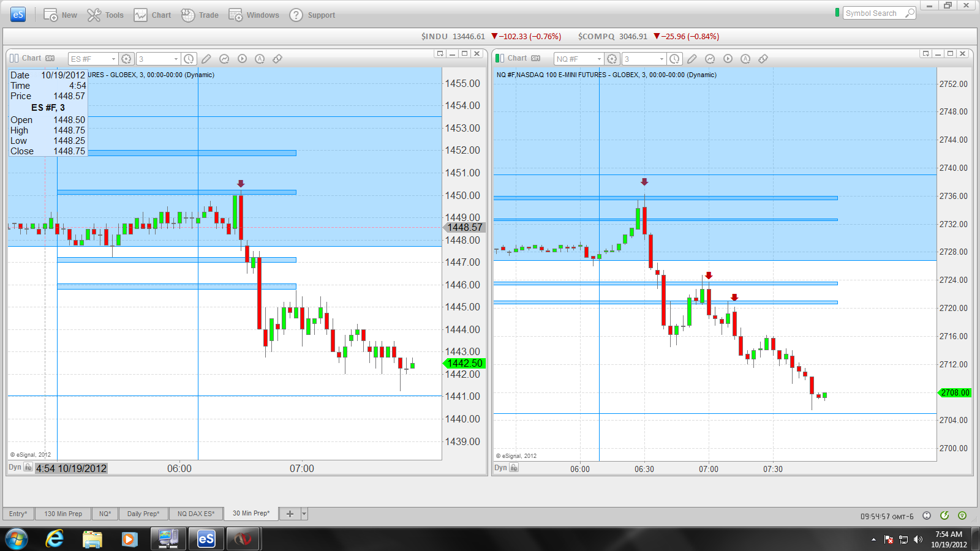Select the 30 Min Prep* page tab
980x551 pixels.
[251, 513]
